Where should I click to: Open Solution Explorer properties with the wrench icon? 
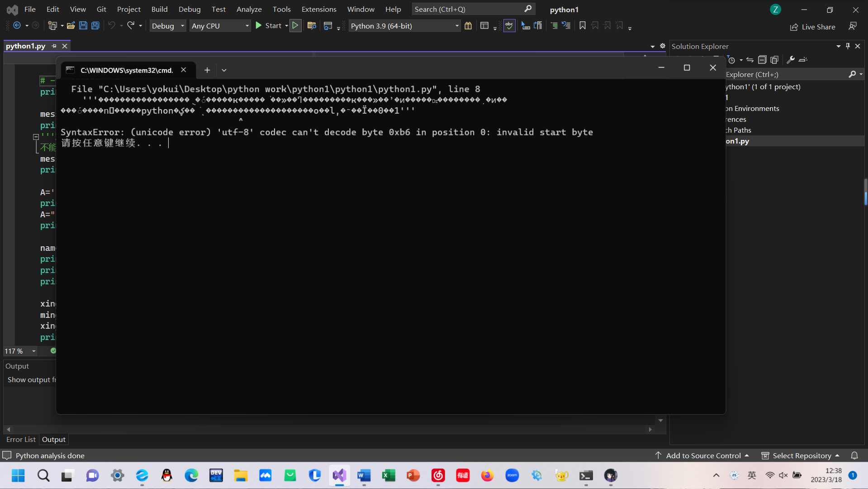point(791,59)
